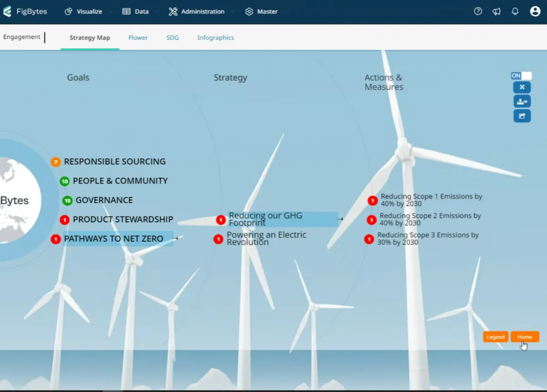547x392 pixels.
Task: Click the Home button
Action: 525,337
